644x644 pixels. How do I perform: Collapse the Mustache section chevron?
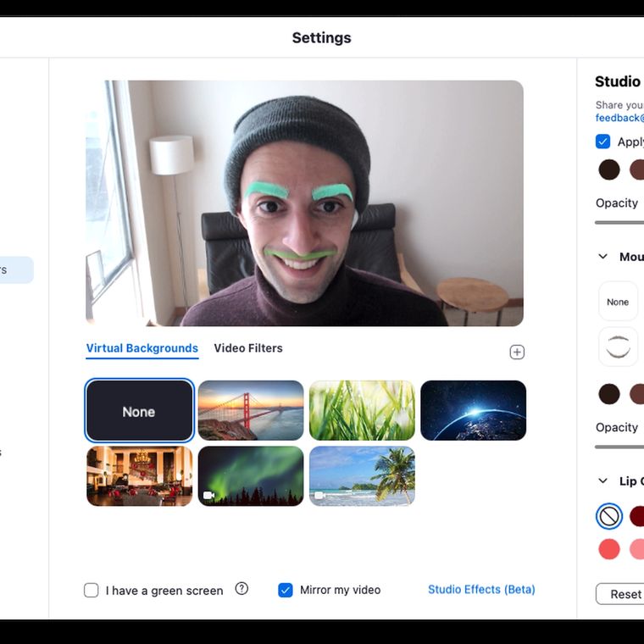[603, 257]
